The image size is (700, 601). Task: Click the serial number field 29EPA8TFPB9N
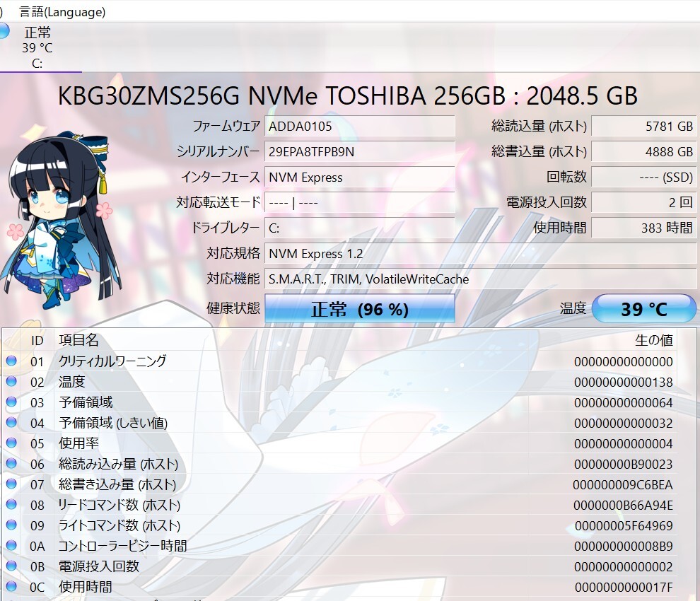point(360,152)
